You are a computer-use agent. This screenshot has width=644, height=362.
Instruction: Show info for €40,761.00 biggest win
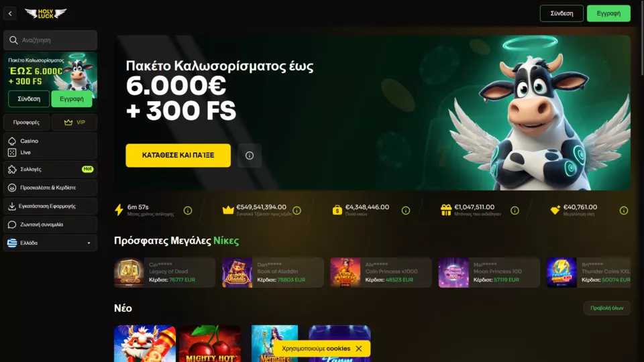click(623, 210)
